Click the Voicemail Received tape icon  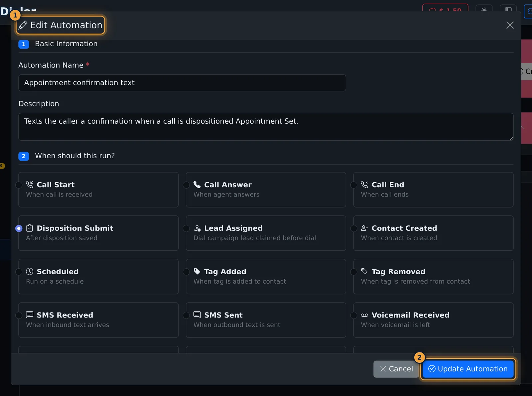click(365, 315)
